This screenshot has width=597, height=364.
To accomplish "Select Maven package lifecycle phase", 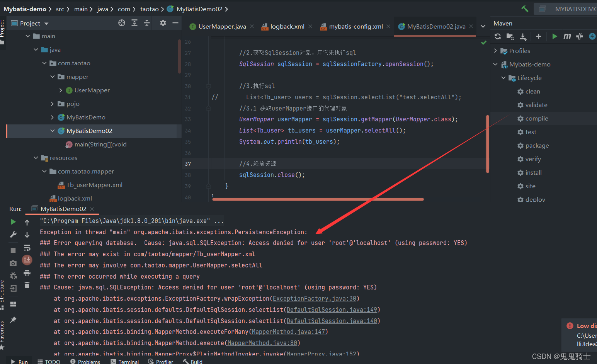I will 537,145.
